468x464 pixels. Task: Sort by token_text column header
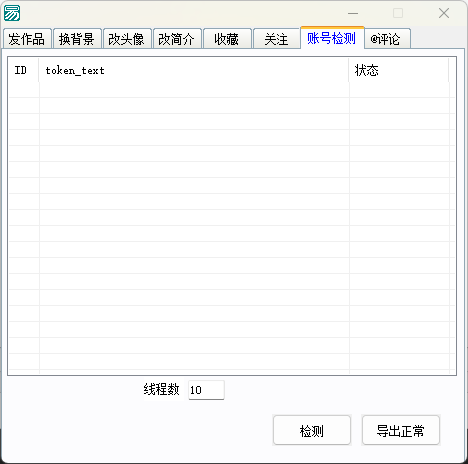pyautogui.click(x=194, y=70)
